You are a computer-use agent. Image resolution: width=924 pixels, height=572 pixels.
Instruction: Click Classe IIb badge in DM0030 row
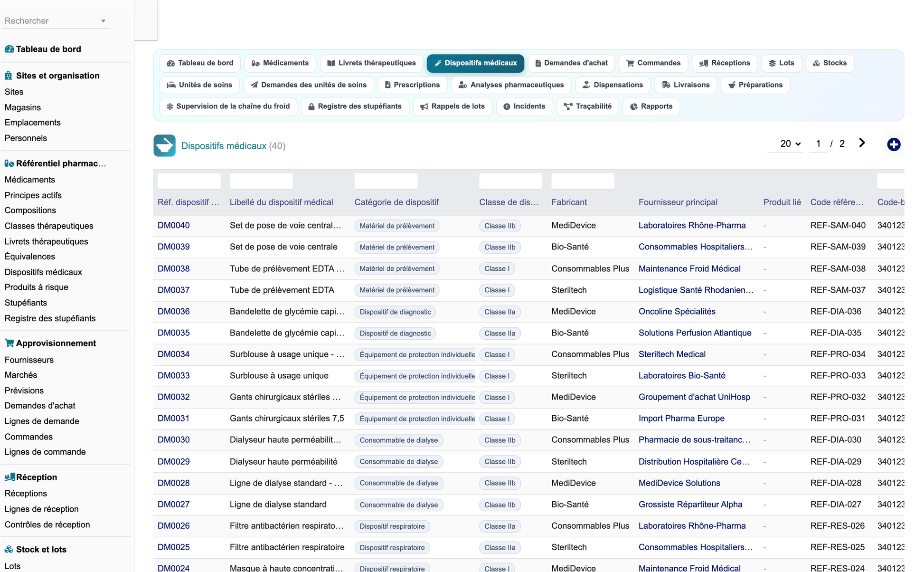(x=500, y=440)
